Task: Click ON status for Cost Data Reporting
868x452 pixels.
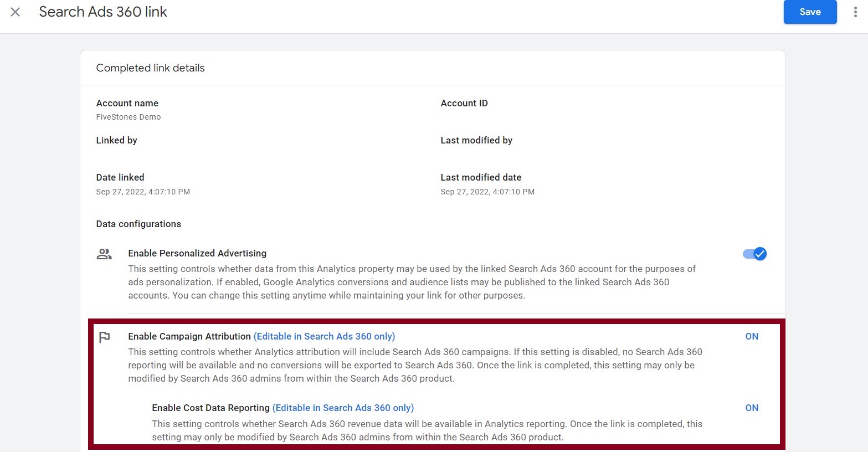Action: coord(752,408)
